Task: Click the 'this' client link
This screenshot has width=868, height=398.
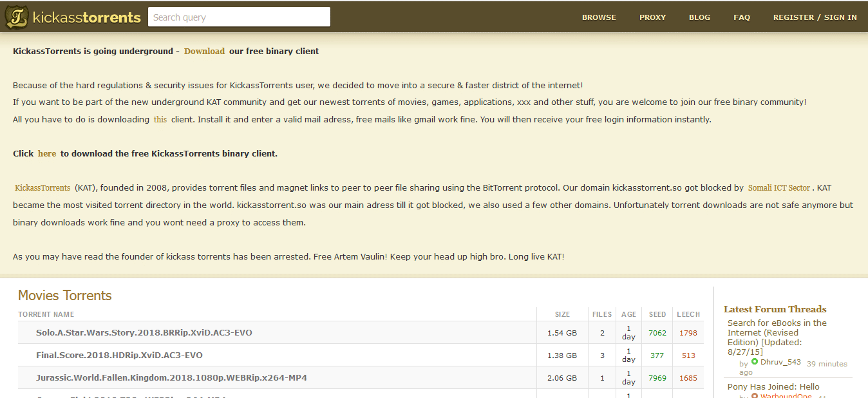Action: click(x=160, y=119)
